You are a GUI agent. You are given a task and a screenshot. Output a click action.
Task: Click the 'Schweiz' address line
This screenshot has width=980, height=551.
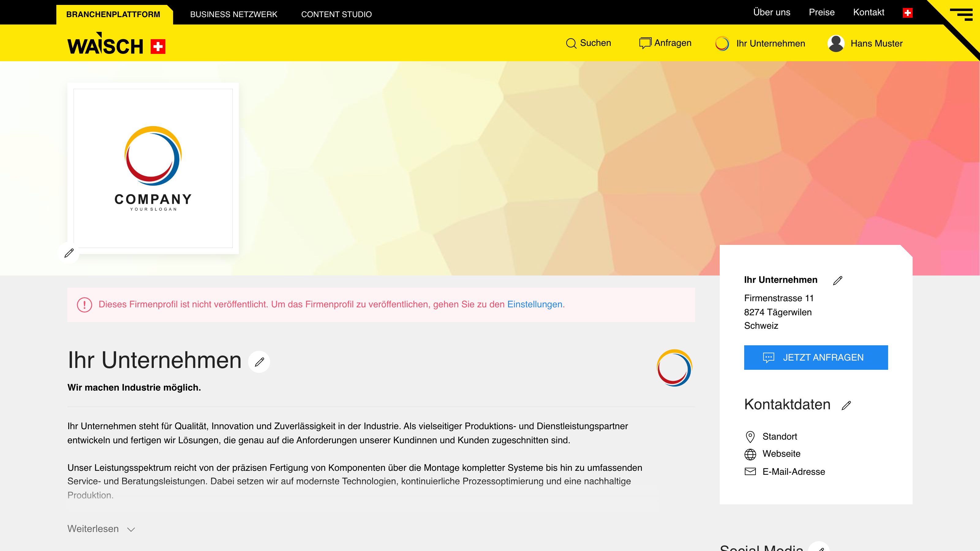click(761, 326)
